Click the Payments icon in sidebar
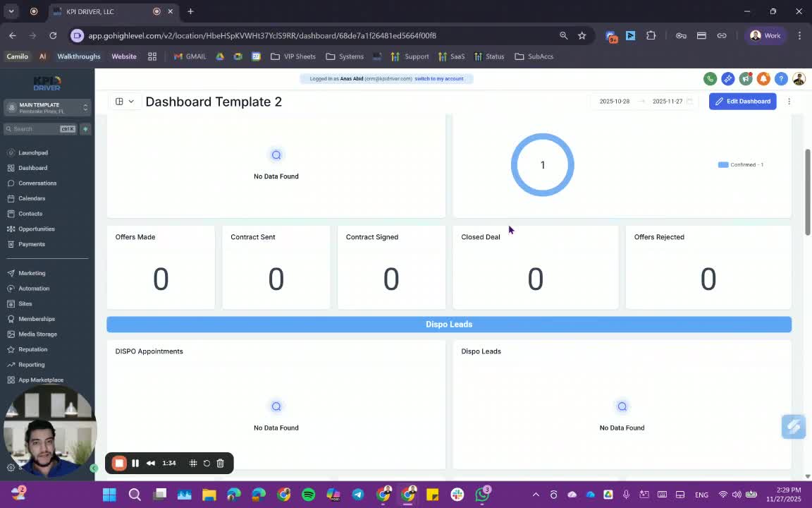The width and height of the screenshot is (812, 508). 11,244
